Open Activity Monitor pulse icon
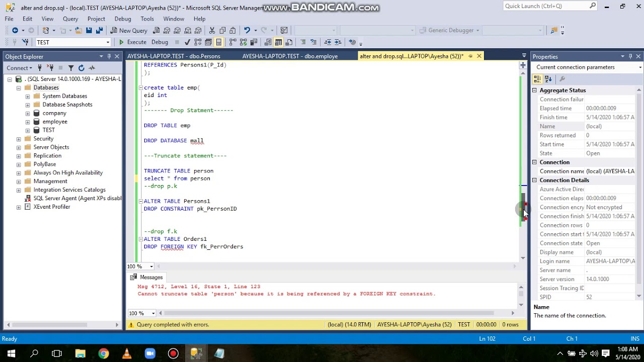Screen dimensions: 644x362 (92, 68)
